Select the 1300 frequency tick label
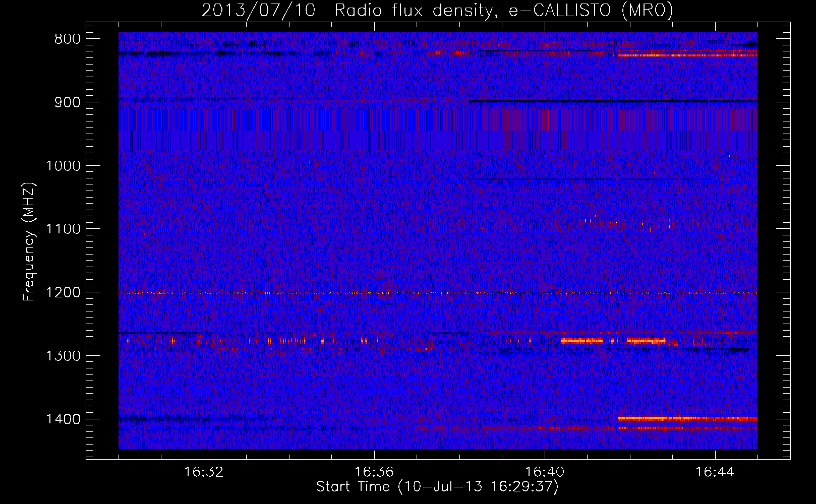Image resolution: width=816 pixels, height=504 pixels. 63,356
